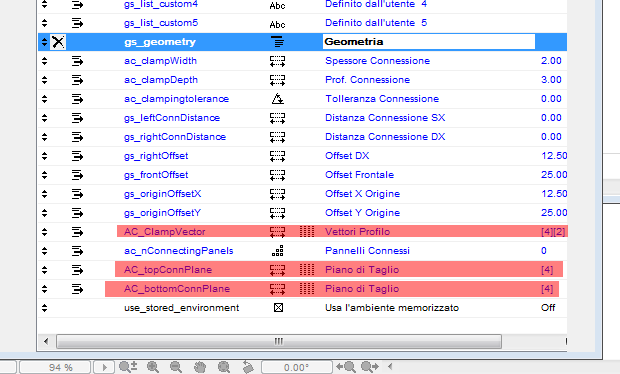Select the pan hand tool icon
The height and width of the screenshot is (374, 620).
tap(200, 367)
